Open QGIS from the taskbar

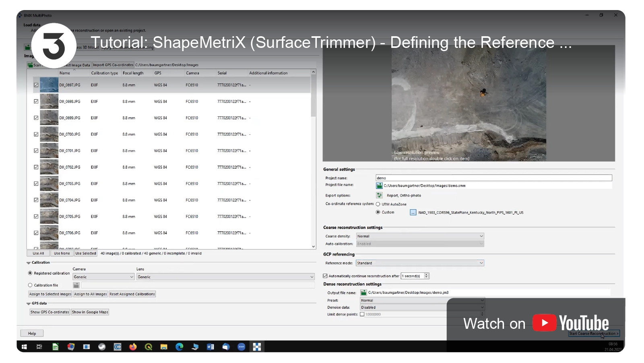point(149,347)
